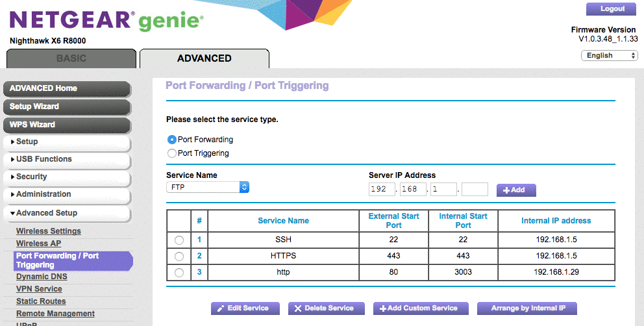Click the Firmware Version text

[604, 30]
